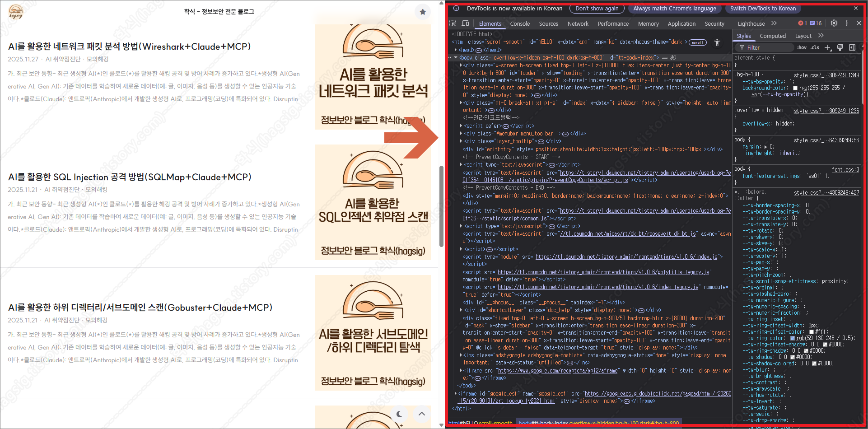Screen dimensions: 868x429
Task: Toggle the rendering emulations paintbrush icon
Action: click(x=840, y=47)
